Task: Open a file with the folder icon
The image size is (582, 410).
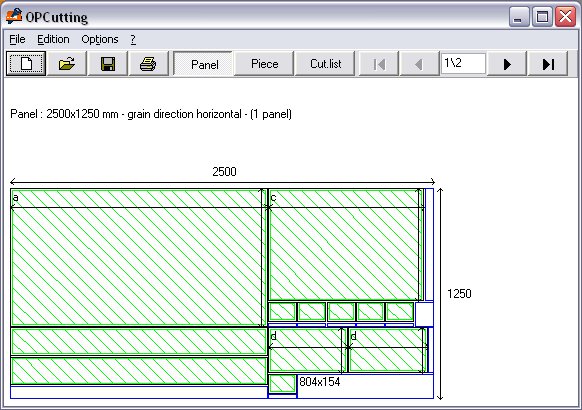Action: 67,64
